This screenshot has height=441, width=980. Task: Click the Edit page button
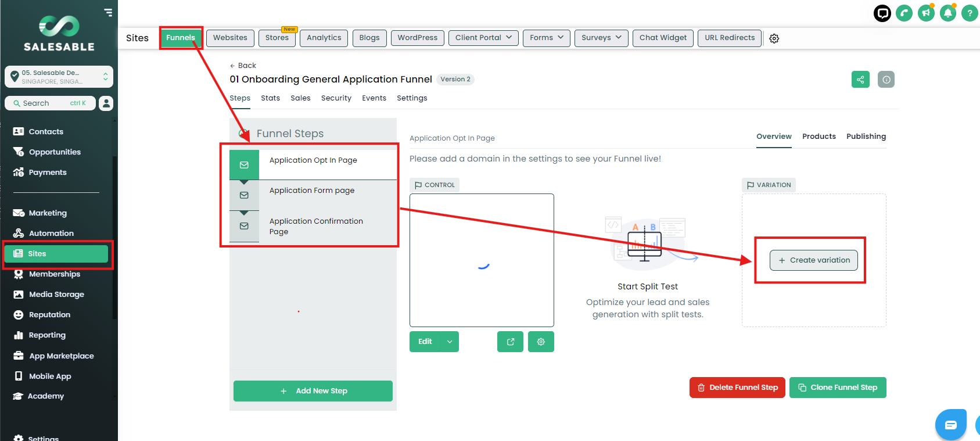tap(425, 342)
